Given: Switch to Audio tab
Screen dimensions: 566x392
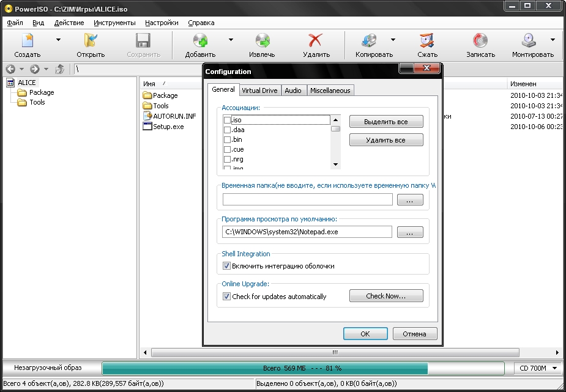Looking at the screenshot, I should [x=292, y=91].
